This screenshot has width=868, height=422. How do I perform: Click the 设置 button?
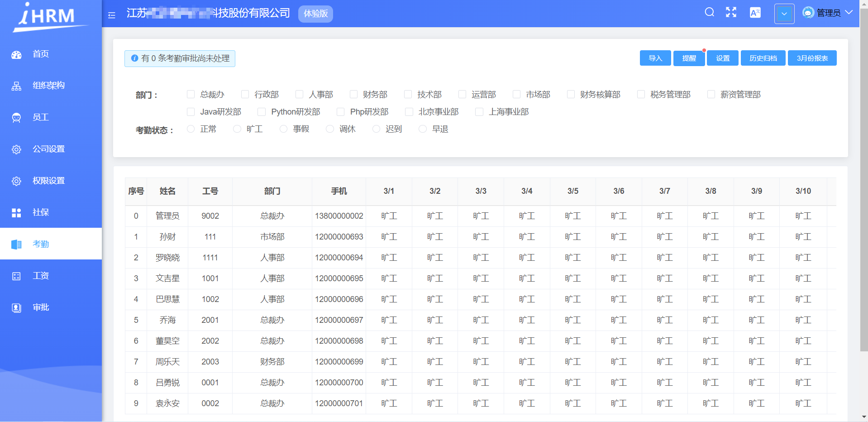tap(723, 58)
